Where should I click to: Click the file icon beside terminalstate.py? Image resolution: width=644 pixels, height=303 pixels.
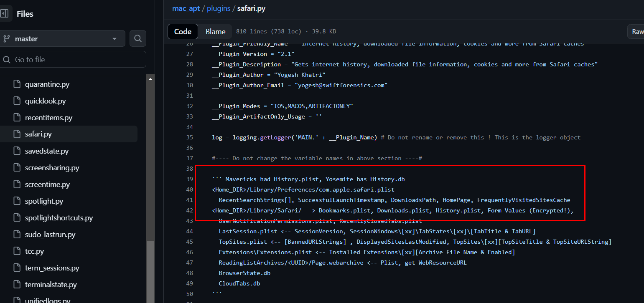(17, 285)
